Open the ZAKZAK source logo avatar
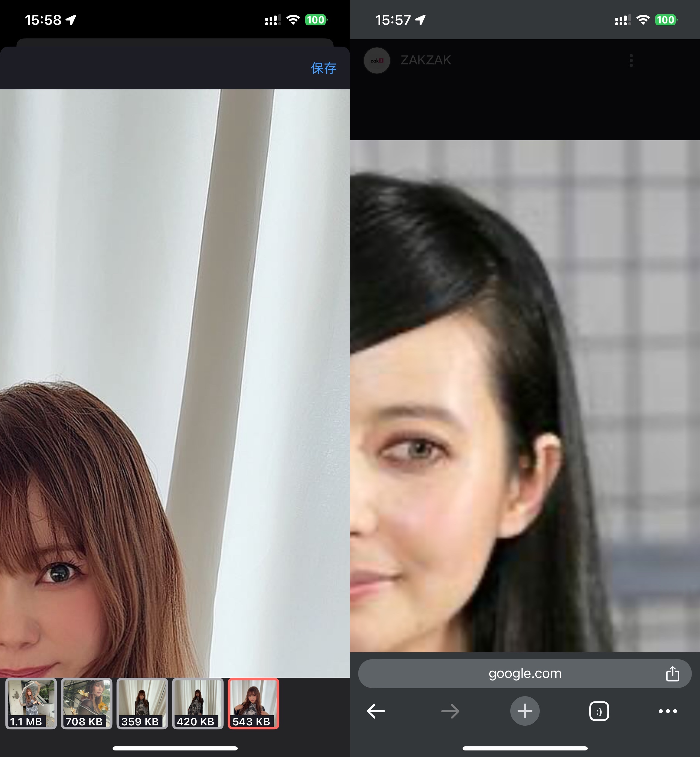This screenshot has height=757, width=700. point(377,60)
